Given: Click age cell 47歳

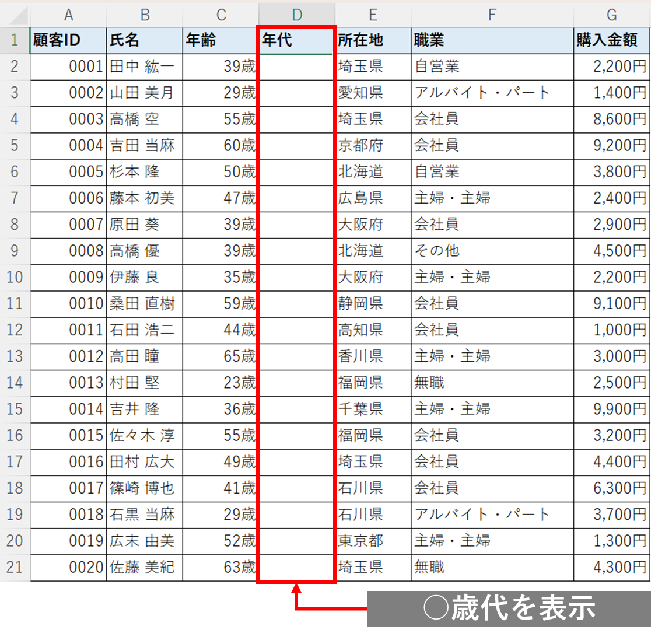Looking at the screenshot, I should pyautogui.click(x=220, y=198).
